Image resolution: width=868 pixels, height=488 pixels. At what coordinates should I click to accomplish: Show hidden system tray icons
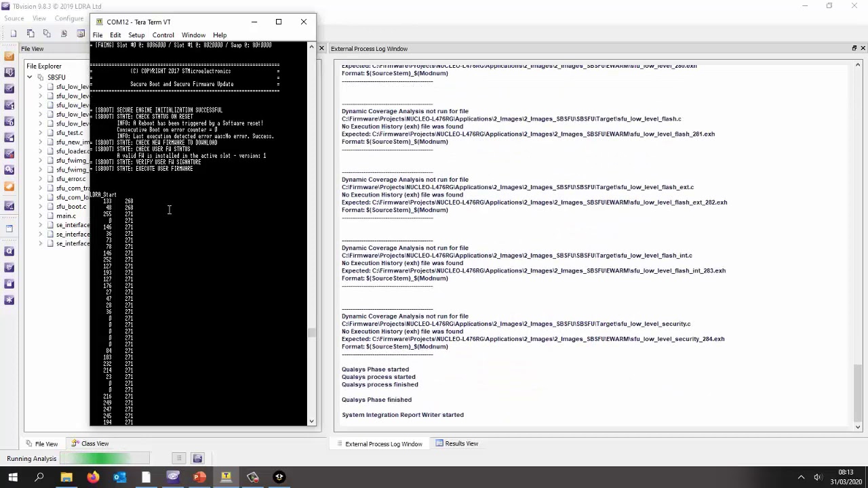click(x=801, y=477)
